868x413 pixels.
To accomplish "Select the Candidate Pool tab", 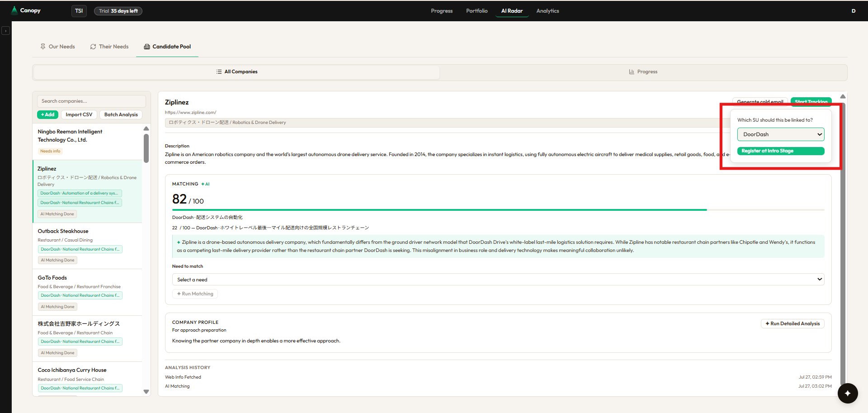I will pyautogui.click(x=167, y=47).
